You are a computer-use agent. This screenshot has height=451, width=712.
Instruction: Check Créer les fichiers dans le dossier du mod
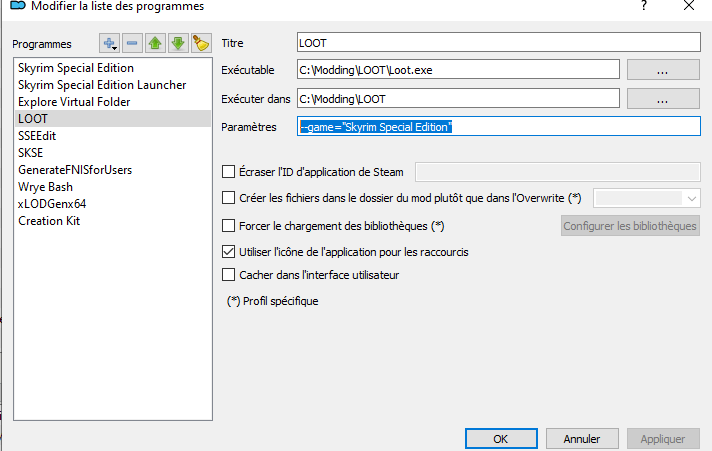click(x=228, y=198)
